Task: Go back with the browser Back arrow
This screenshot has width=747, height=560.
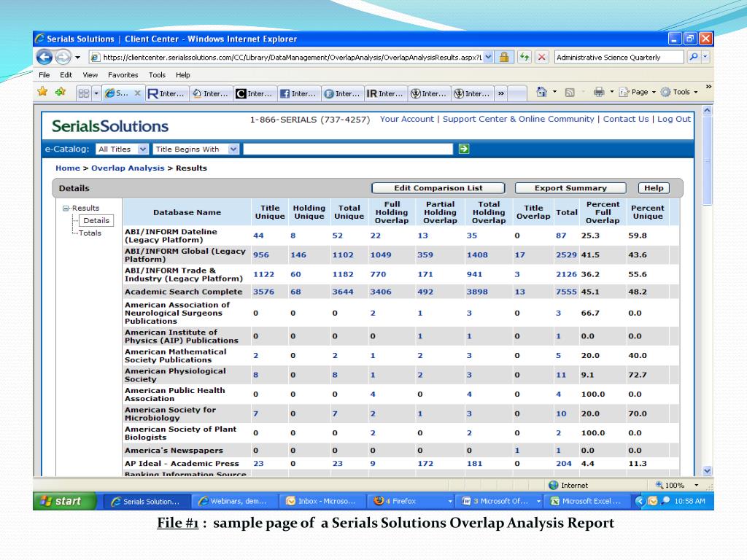Action: pos(44,57)
